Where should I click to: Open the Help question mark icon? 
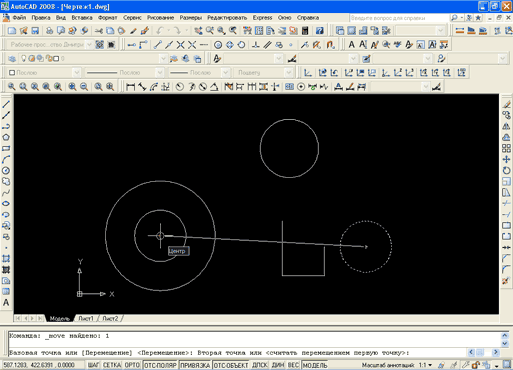pyautogui.click(x=320, y=31)
